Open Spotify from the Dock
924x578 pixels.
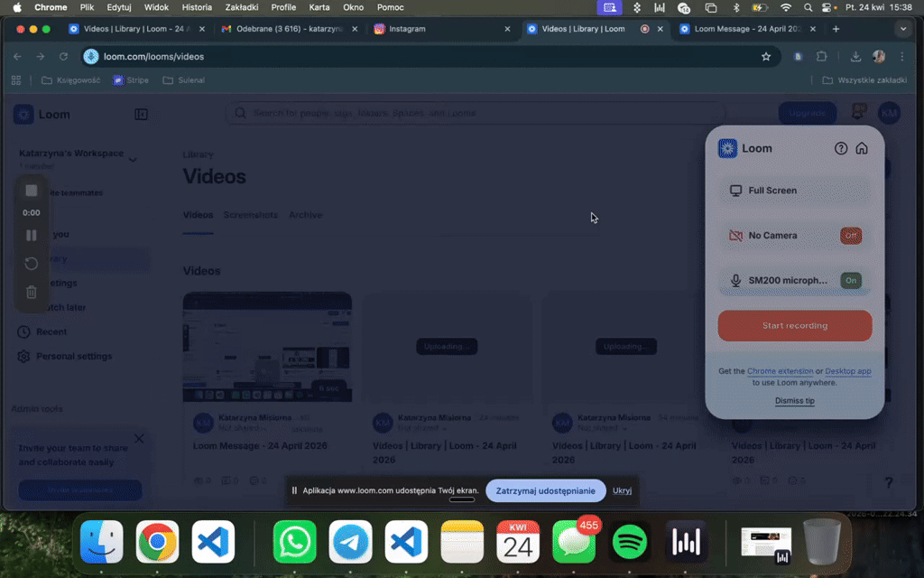point(629,542)
